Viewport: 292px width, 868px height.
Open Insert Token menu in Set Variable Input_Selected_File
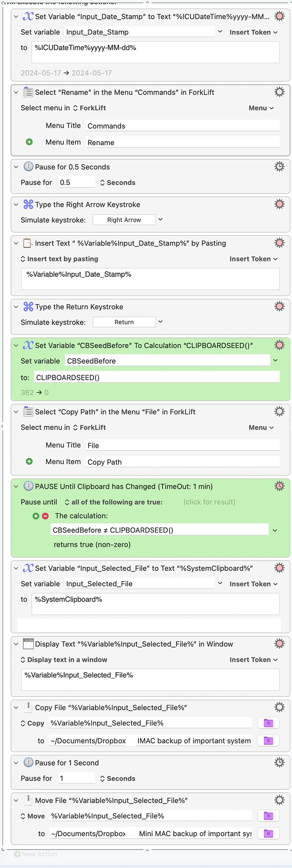[253, 584]
